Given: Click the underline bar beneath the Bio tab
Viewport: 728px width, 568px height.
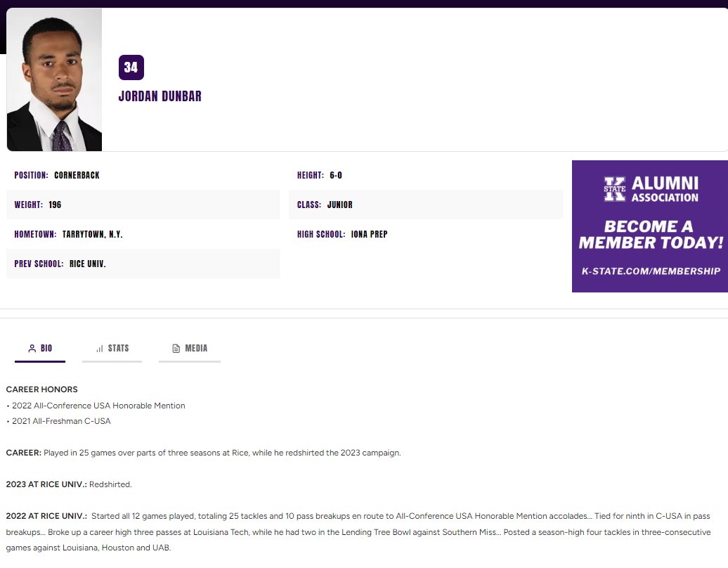Looking at the screenshot, I should (40, 362).
